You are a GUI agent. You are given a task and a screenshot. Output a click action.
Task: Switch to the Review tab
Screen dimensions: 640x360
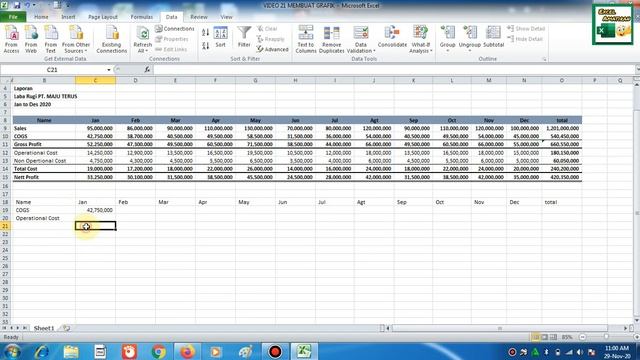pos(199,17)
